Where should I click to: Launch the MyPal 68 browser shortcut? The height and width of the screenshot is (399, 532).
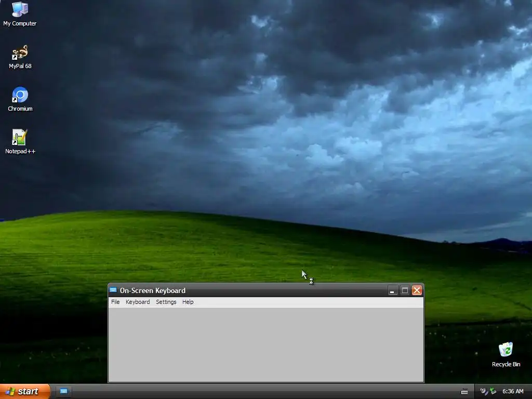pyautogui.click(x=20, y=57)
